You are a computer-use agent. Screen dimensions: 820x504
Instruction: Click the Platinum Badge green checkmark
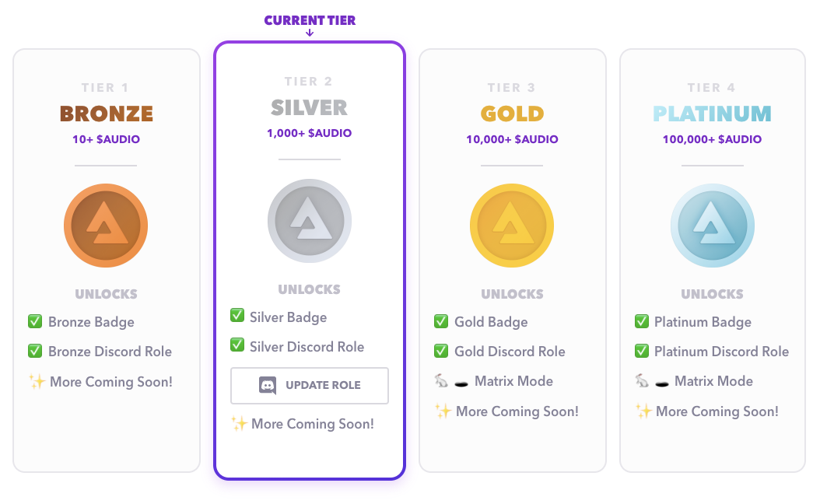642,321
